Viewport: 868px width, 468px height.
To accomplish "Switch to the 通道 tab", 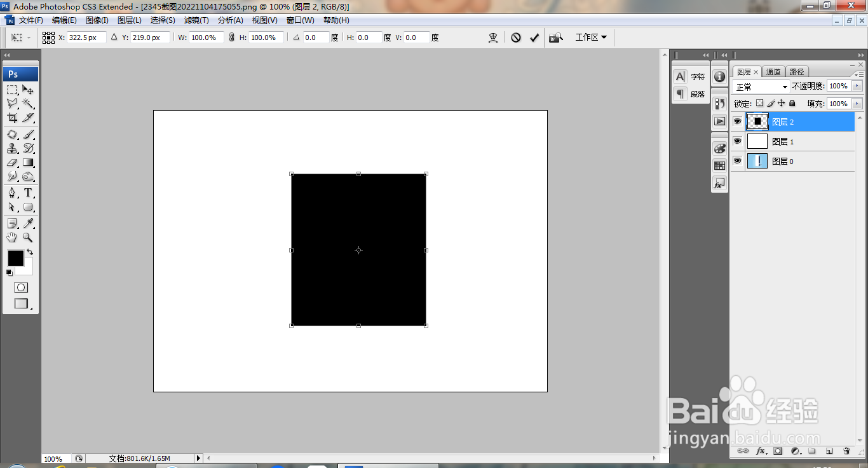I will [773, 72].
